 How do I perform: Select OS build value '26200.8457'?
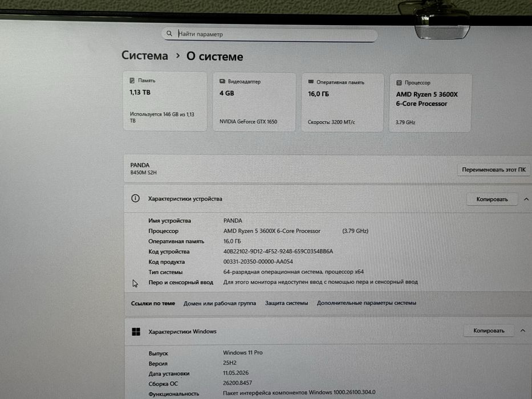(238, 382)
